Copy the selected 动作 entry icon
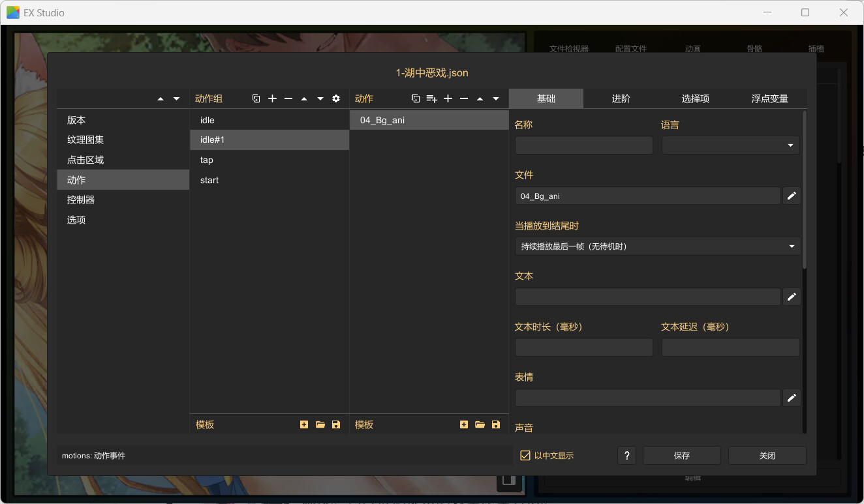The width and height of the screenshot is (864, 504). [416, 98]
